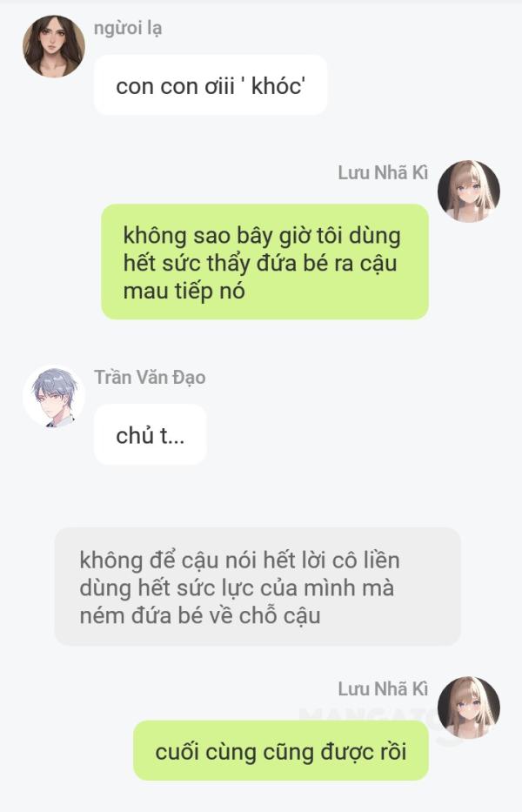Screen dimensions: 522x812
Task: Click the 'Lưu Nhã Kì' name above the long green message
Action: coord(383,173)
